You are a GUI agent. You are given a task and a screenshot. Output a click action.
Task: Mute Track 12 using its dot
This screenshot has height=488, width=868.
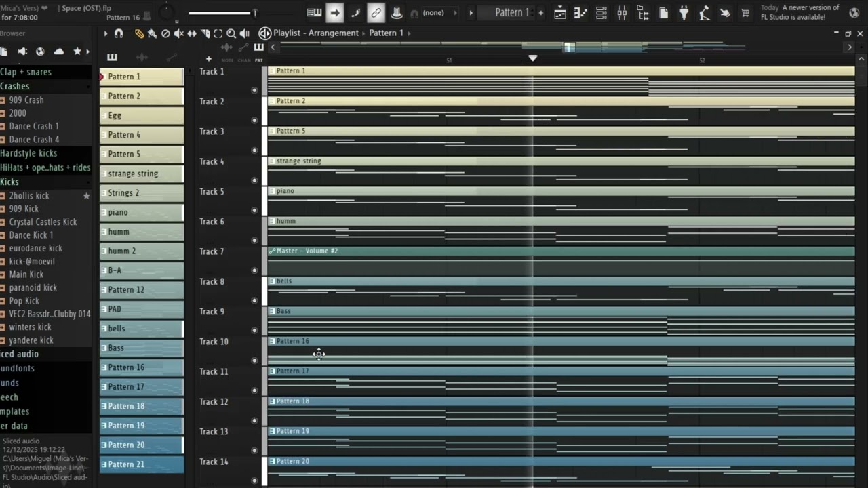(x=254, y=420)
